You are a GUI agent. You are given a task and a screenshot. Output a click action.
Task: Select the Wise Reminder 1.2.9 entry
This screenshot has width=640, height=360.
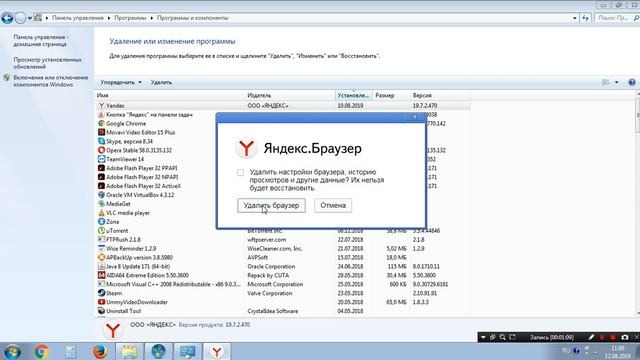[x=131, y=249]
